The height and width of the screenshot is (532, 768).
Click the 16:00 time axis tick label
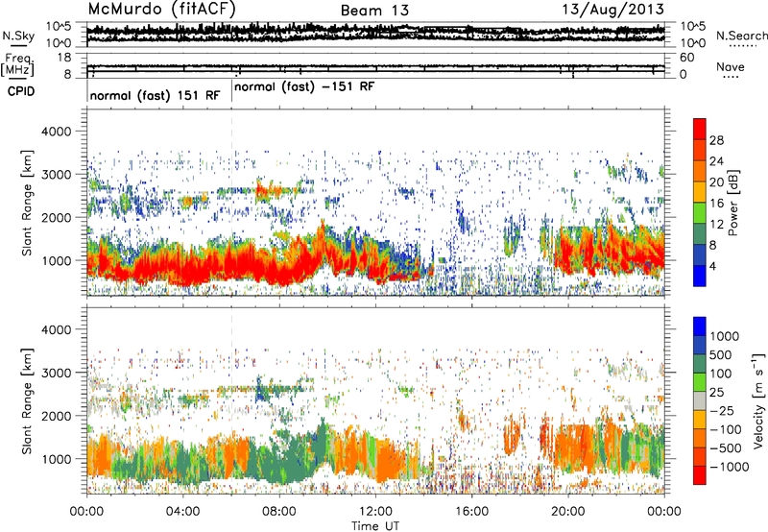(x=472, y=512)
